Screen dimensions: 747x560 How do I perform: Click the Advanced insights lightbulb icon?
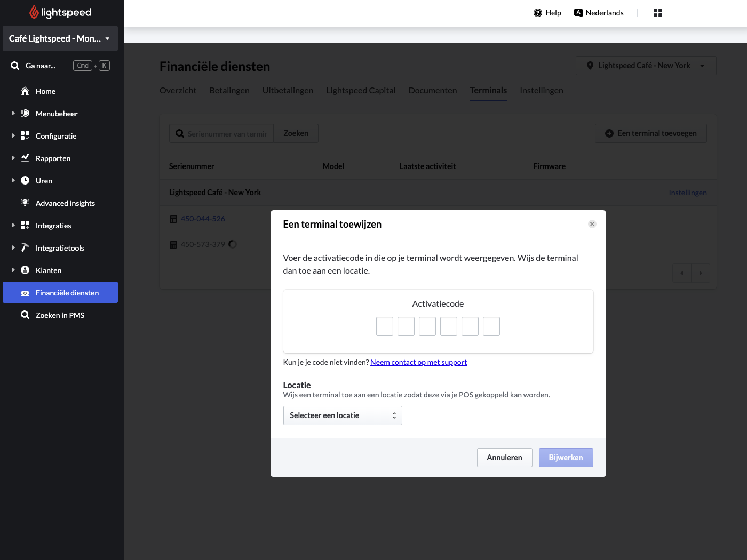coord(25,203)
